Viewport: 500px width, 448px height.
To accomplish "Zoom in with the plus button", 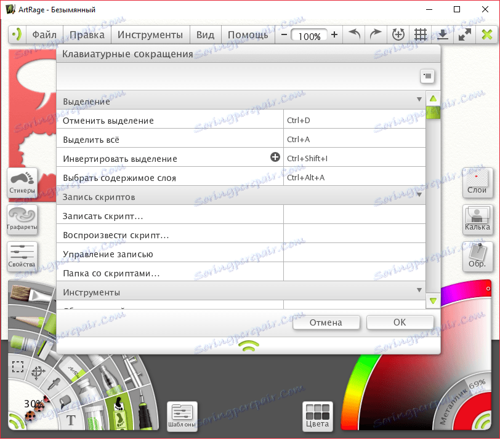I will point(334,34).
